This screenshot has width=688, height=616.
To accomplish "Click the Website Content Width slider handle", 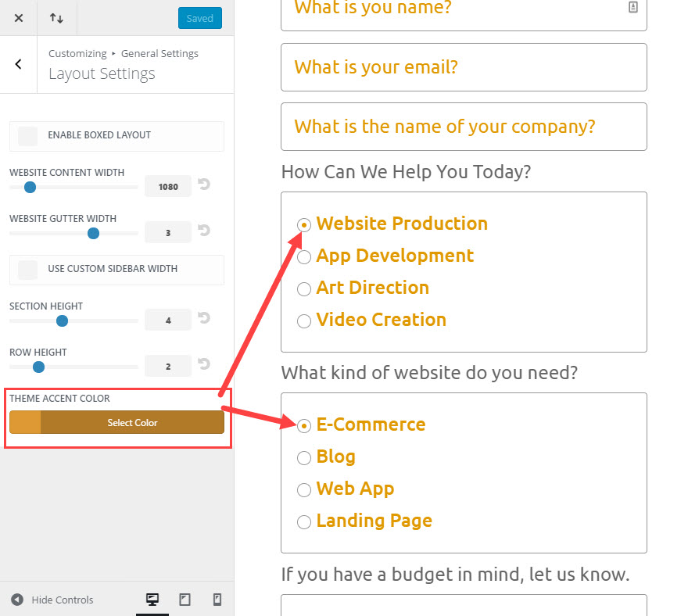I will 30,187.
